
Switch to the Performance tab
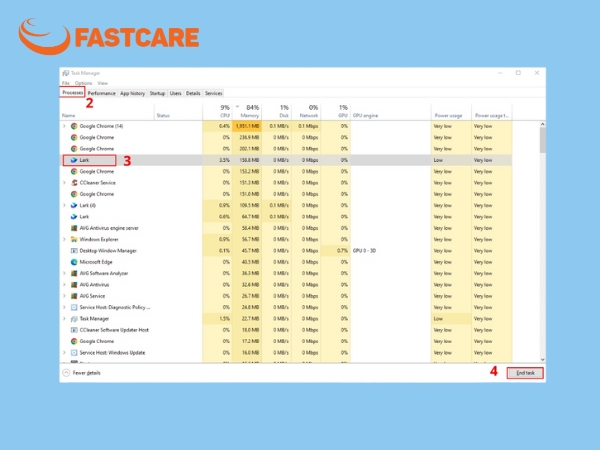point(101,93)
